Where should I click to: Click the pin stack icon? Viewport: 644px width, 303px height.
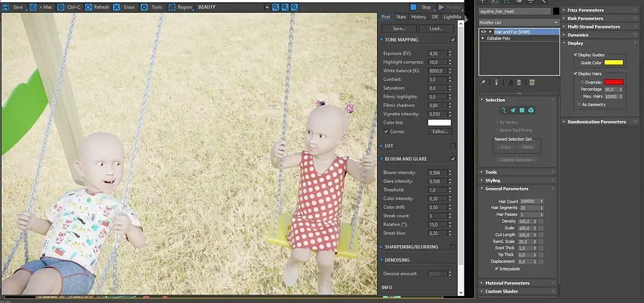(483, 82)
